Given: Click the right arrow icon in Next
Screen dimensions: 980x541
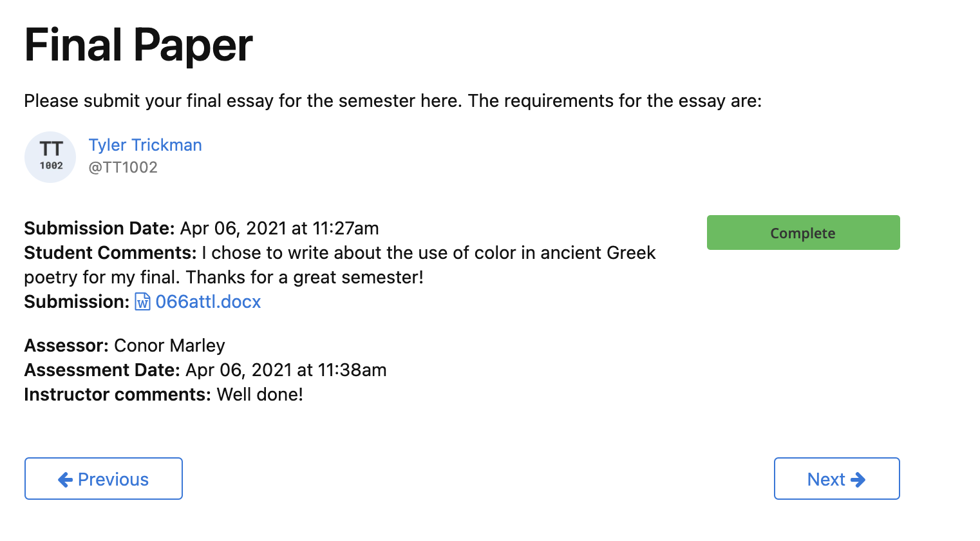Looking at the screenshot, I should point(858,479).
